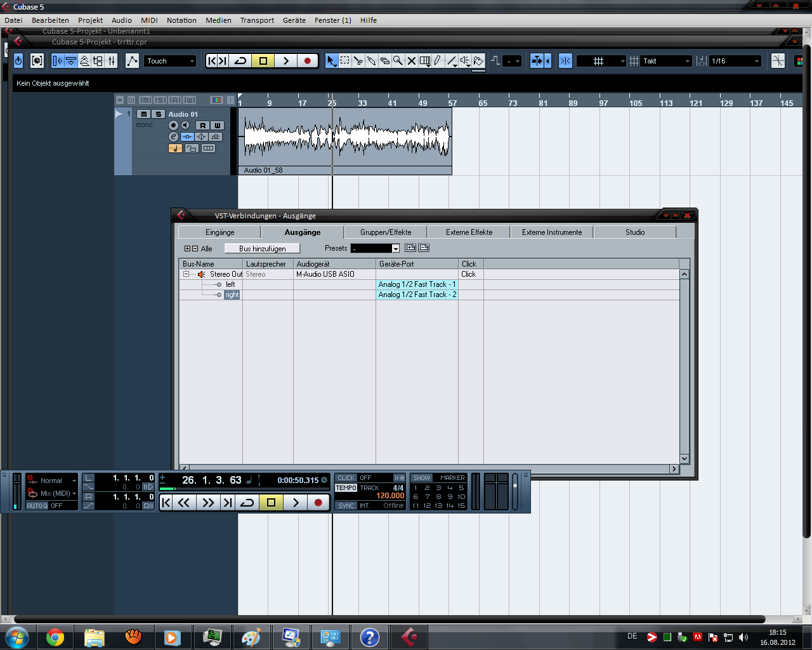Image resolution: width=812 pixels, height=650 pixels.
Task: Toggle Snap on/off in toolbar
Action: coord(565,60)
